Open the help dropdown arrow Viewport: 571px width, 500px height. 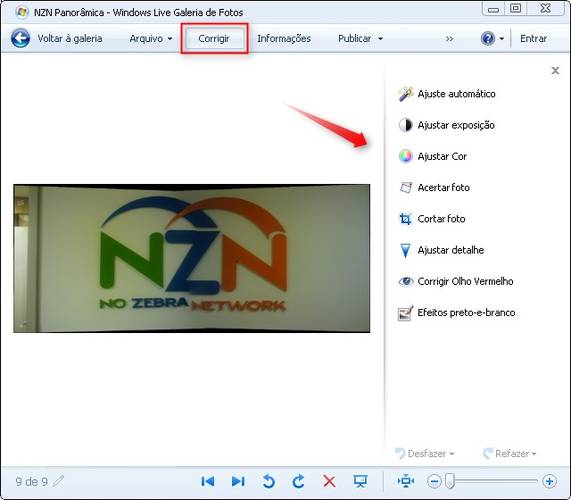pos(501,39)
